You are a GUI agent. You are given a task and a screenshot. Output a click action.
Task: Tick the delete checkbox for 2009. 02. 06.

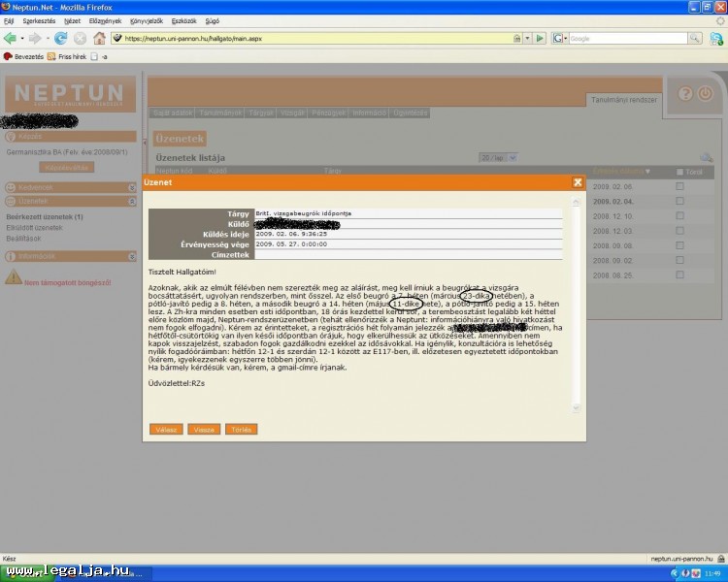[x=679, y=186]
